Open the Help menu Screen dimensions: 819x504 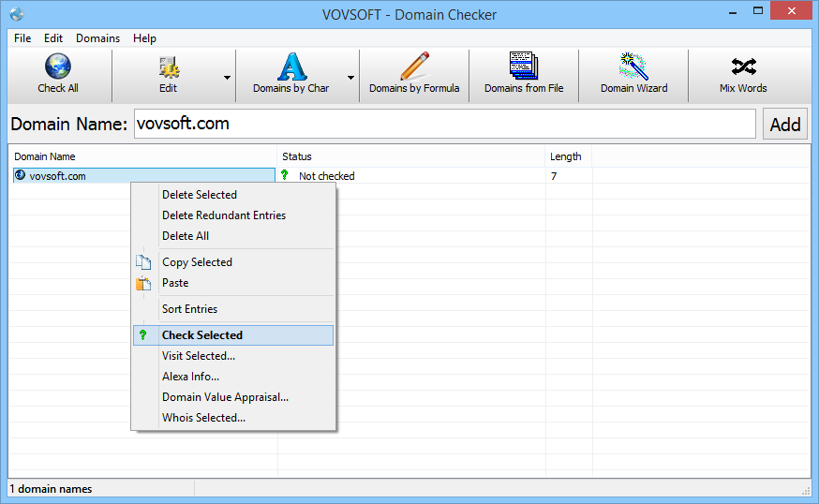(x=144, y=38)
